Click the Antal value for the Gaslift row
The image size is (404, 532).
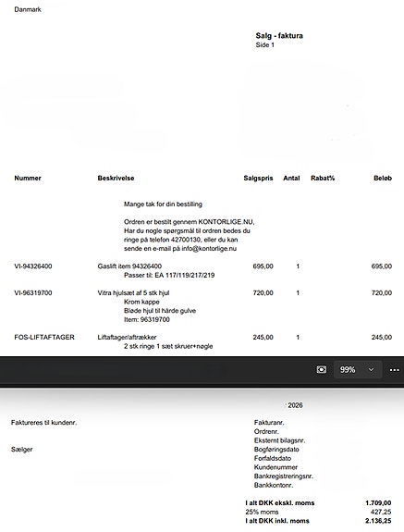coord(298,266)
